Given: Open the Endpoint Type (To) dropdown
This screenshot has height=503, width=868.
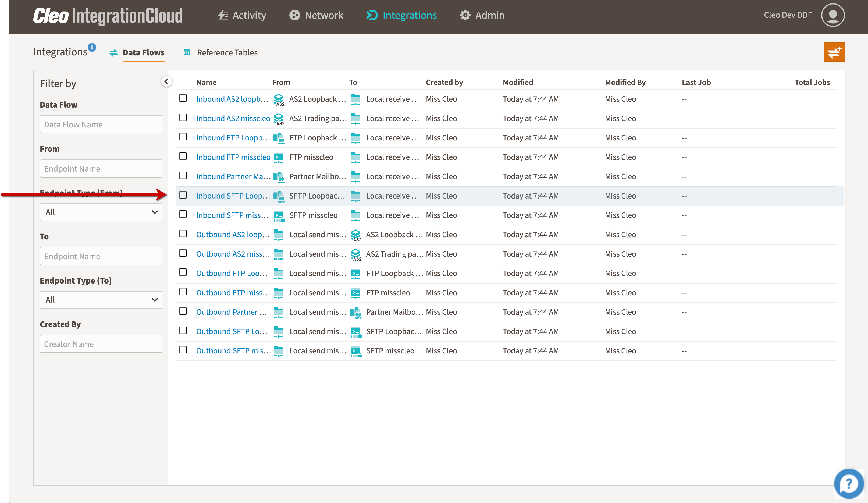Looking at the screenshot, I should (x=101, y=299).
